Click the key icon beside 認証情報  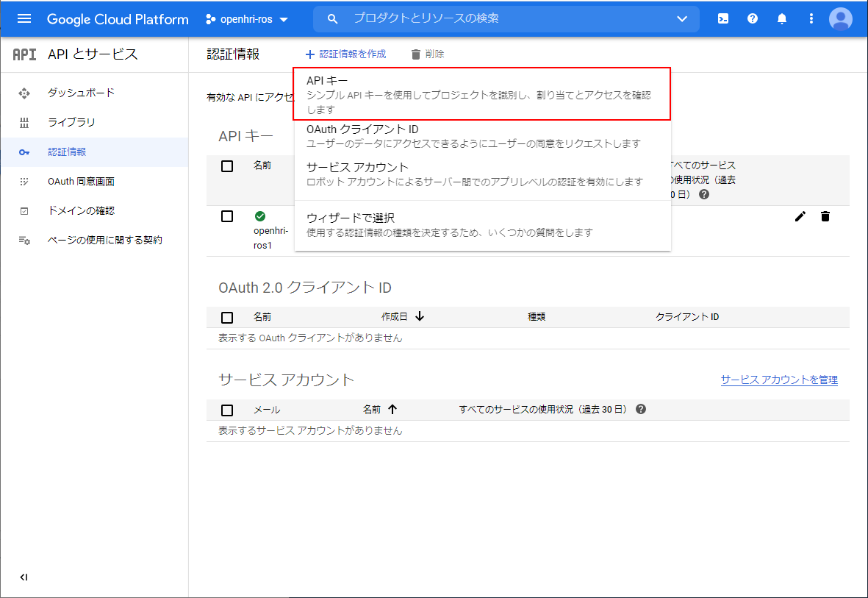(x=24, y=152)
